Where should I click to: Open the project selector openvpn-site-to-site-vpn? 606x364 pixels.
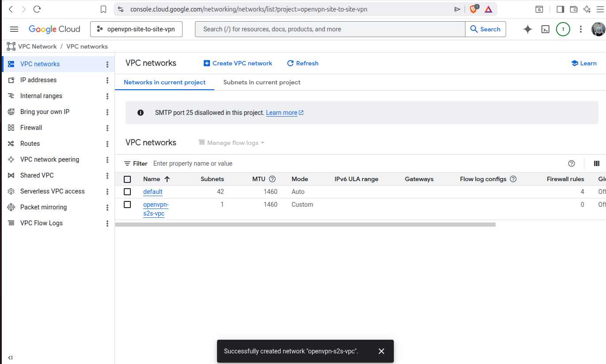136,29
